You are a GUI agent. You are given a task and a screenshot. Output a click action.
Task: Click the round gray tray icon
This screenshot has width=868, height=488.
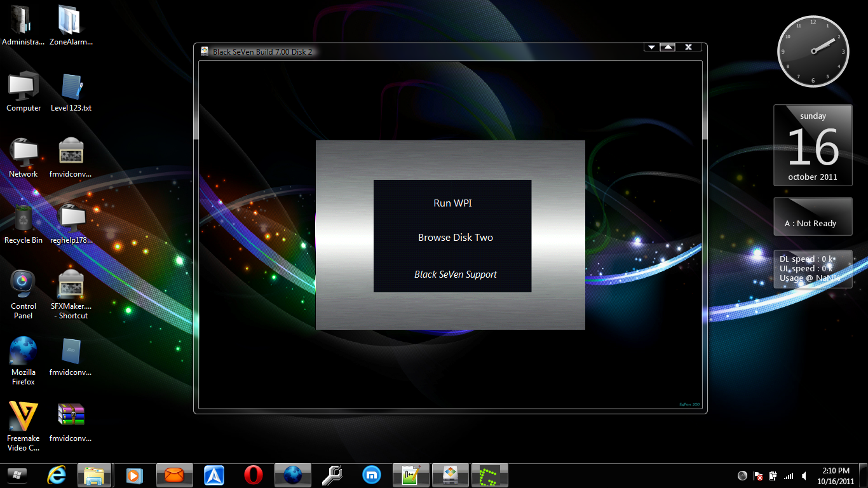tap(742, 476)
